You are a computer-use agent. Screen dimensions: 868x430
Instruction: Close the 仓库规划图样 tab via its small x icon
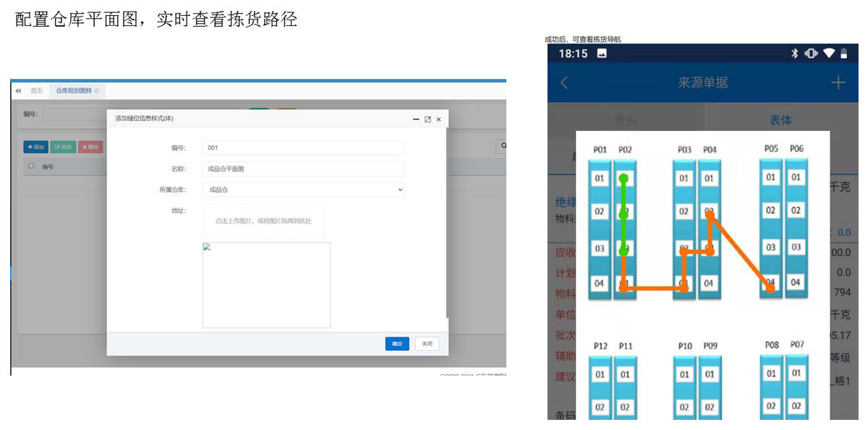[97, 90]
